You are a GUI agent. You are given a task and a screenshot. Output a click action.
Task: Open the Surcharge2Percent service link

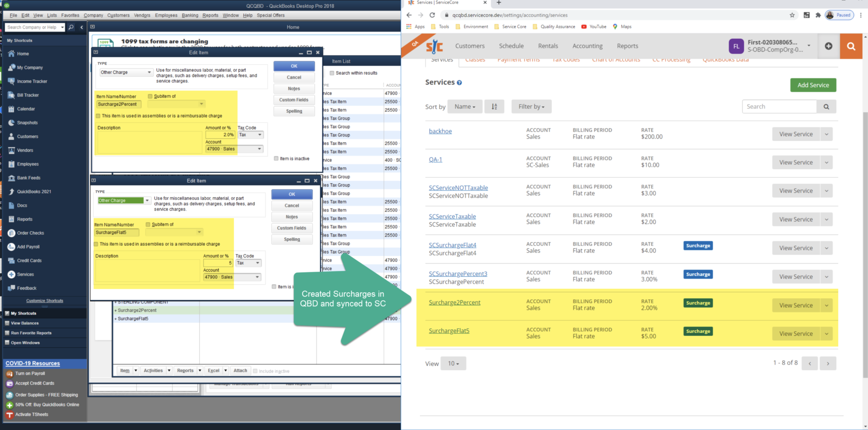(x=455, y=302)
